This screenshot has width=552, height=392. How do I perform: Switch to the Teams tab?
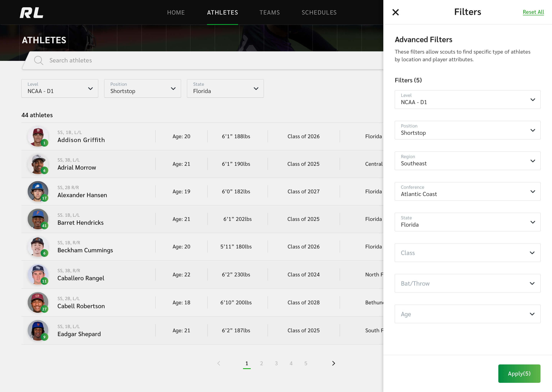[x=269, y=13]
